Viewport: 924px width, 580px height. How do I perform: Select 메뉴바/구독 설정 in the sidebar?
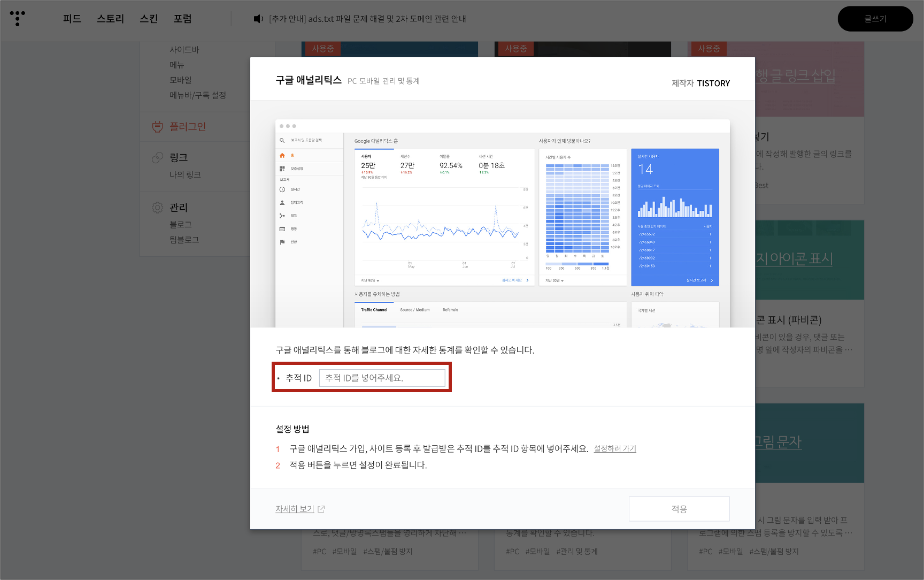point(198,95)
